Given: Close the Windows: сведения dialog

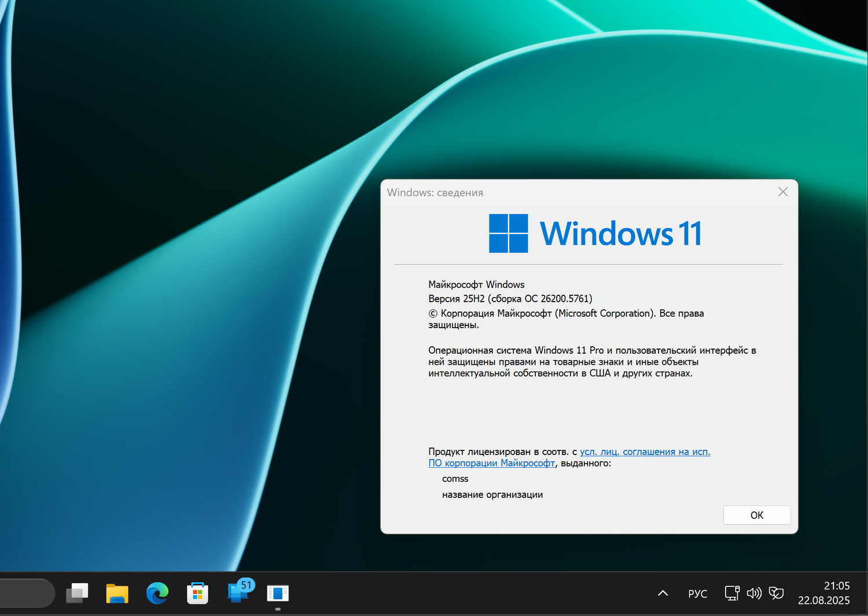Looking at the screenshot, I should point(783,192).
